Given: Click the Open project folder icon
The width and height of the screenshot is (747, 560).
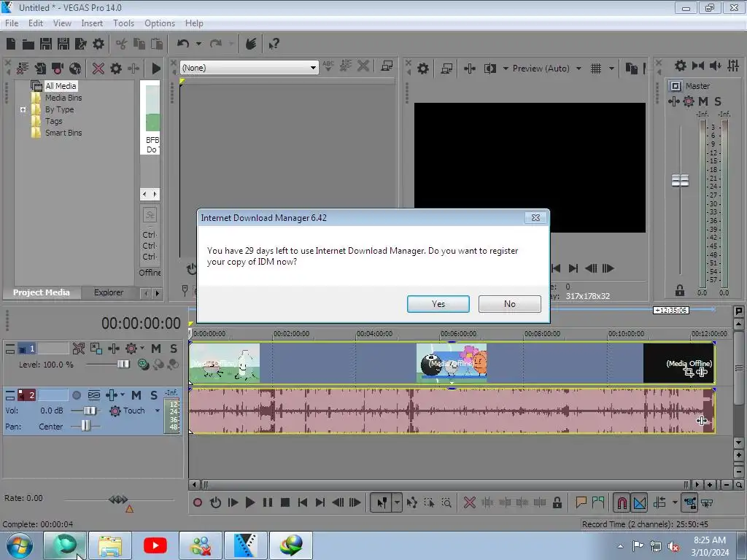Looking at the screenshot, I should 28,44.
